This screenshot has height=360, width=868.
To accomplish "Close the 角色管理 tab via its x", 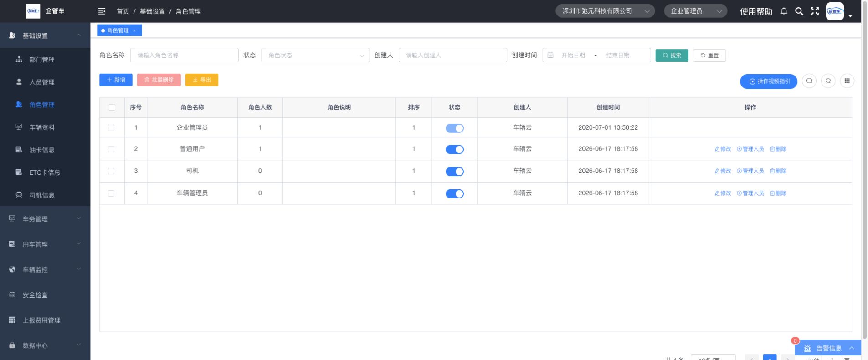I will (134, 31).
